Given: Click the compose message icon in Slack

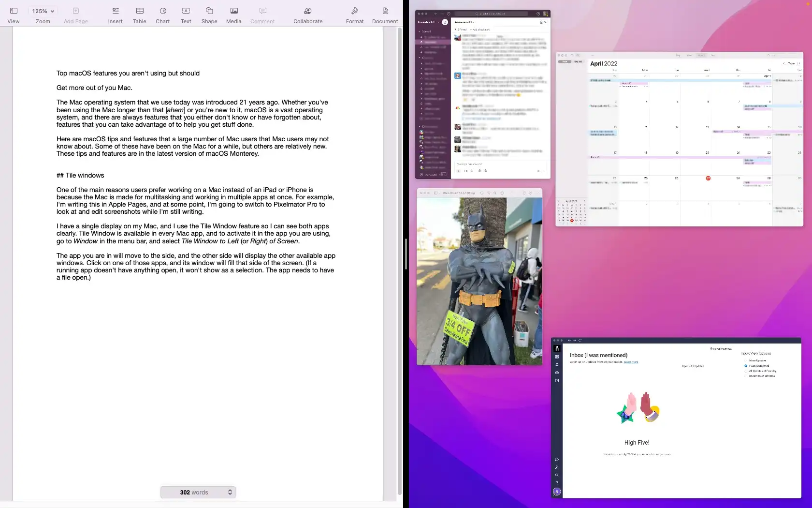Looking at the screenshot, I should pyautogui.click(x=445, y=22).
